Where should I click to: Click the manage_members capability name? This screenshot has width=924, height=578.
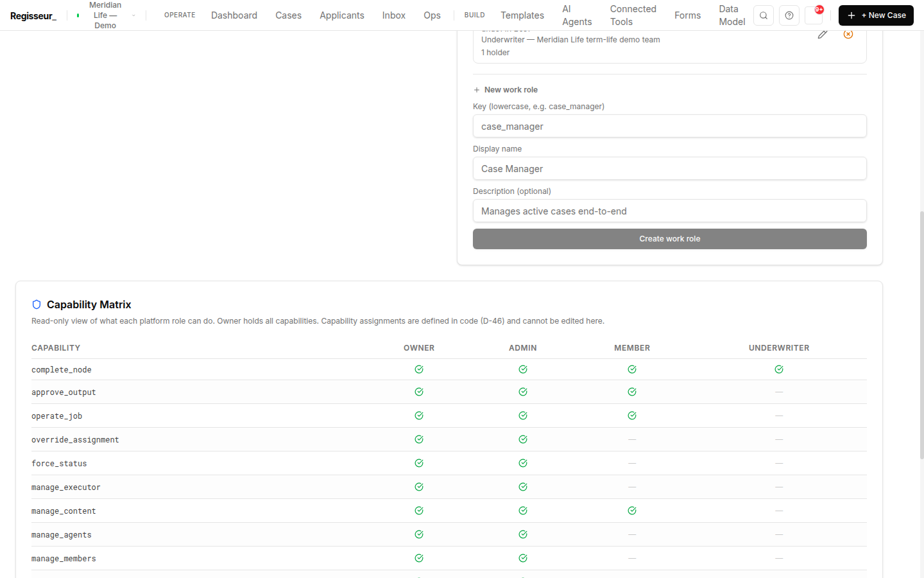[x=64, y=559]
